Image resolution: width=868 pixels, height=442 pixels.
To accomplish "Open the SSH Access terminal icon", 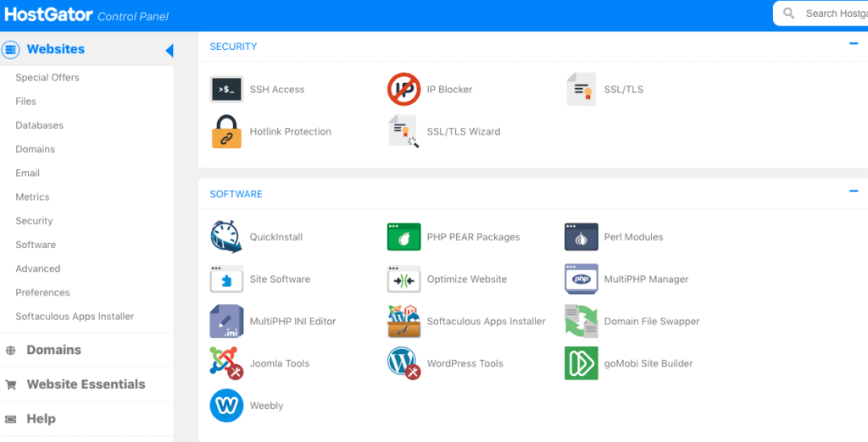I will [226, 89].
